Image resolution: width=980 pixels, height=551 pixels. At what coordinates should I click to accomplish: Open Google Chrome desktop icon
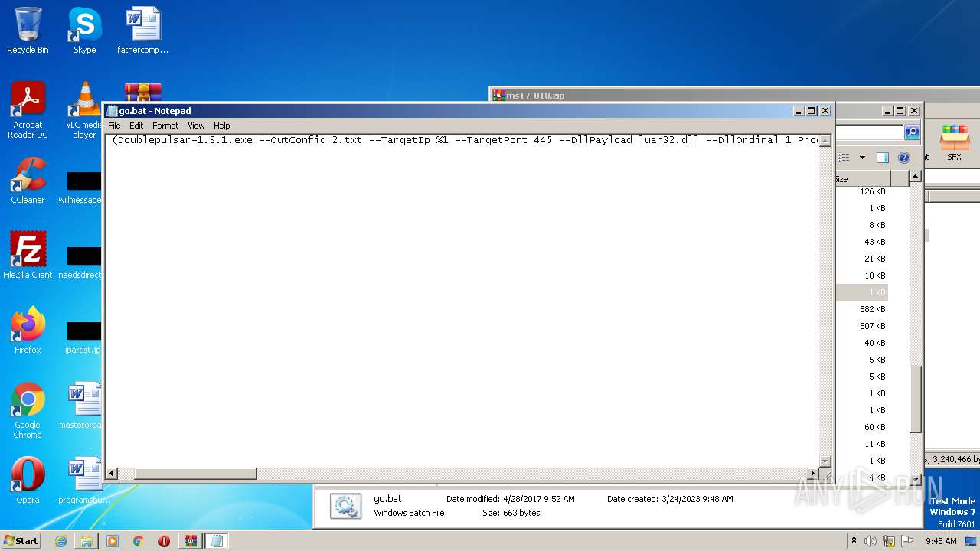[x=28, y=410]
